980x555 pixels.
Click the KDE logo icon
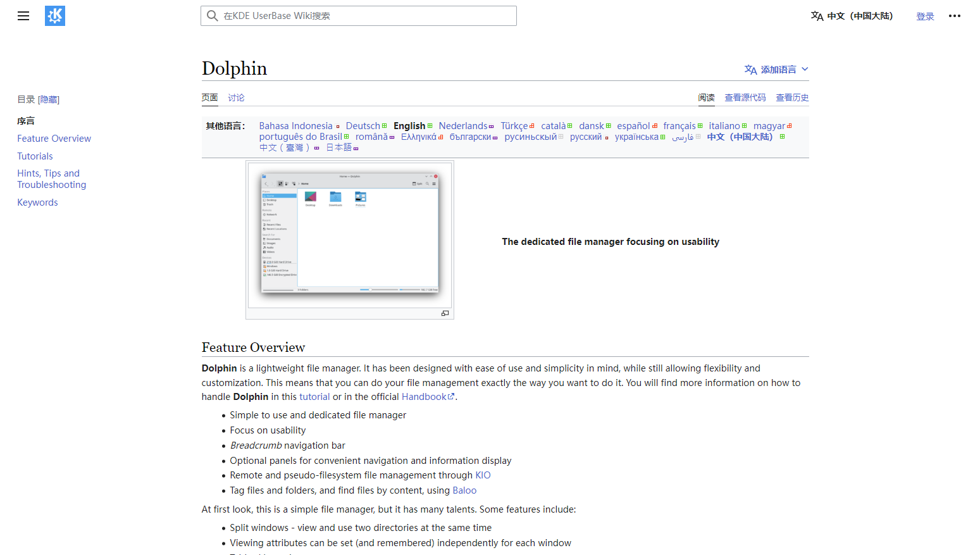pos(55,16)
